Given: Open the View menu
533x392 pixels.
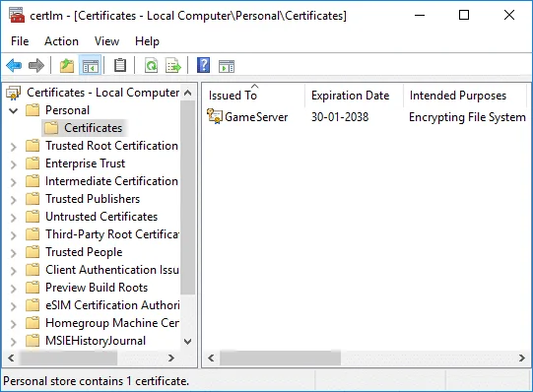Looking at the screenshot, I should [106, 41].
